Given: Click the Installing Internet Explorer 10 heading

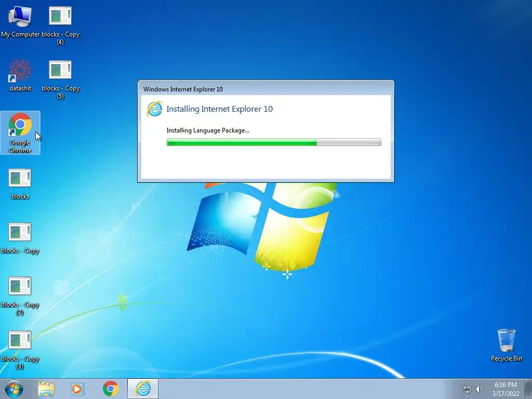Looking at the screenshot, I should (x=220, y=109).
